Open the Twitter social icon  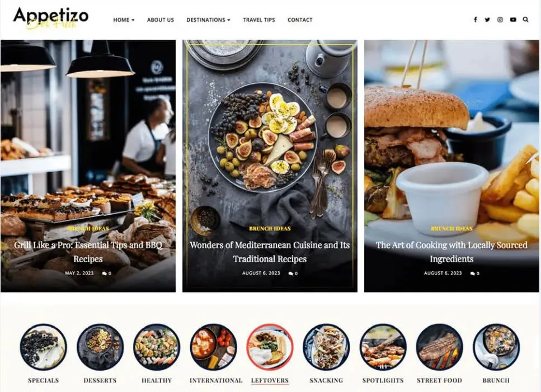(x=487, y=20)
